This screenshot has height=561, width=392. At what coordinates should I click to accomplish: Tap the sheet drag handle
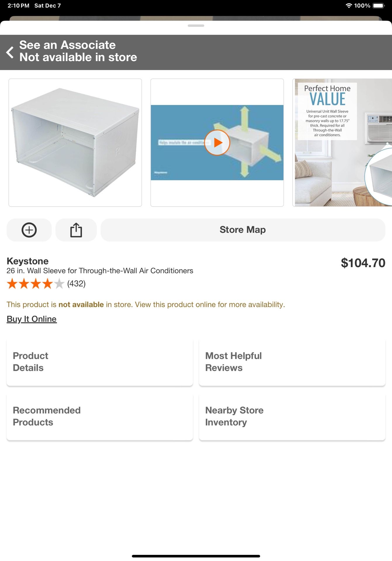196,26
